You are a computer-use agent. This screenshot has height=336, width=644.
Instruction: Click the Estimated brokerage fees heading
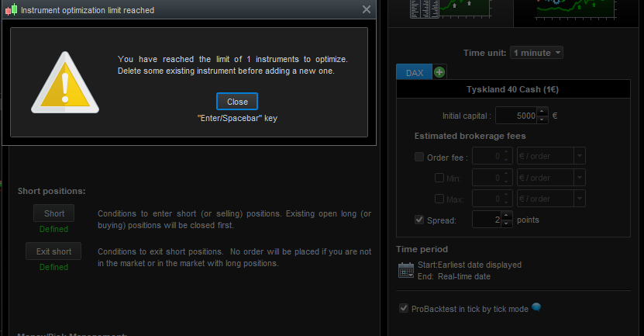pyautogui.click(x=470, y=136)
